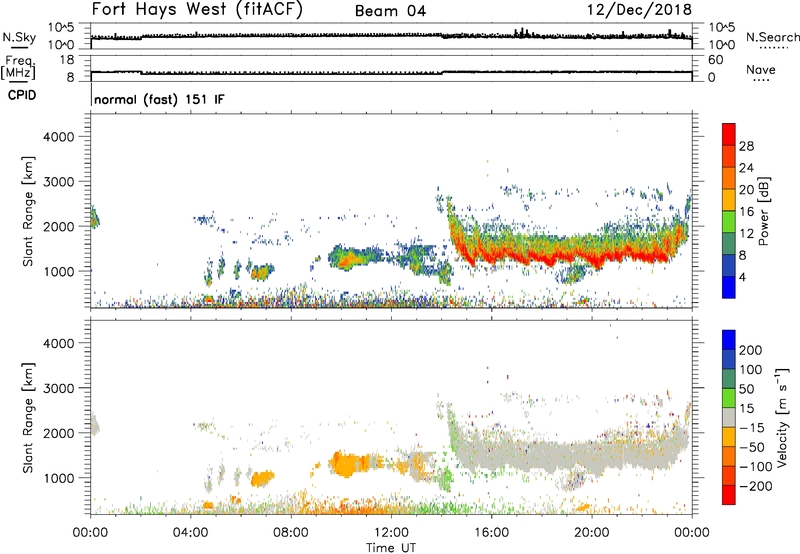The height and width of the screenshot is (554, 800).
Task: Click the solid line sample under 'N.Sky'
Action: click(x=19, y=47)
